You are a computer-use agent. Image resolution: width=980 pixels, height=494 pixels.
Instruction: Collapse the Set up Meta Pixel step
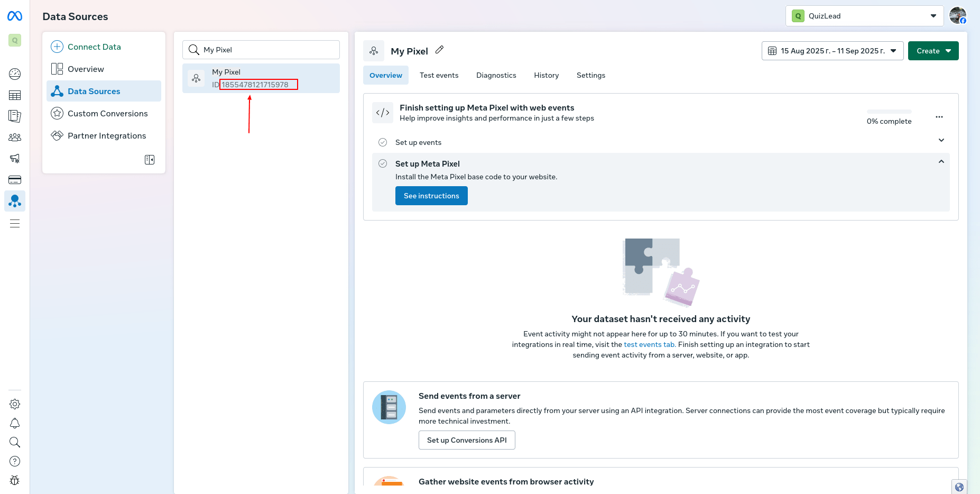pos(941,162)
